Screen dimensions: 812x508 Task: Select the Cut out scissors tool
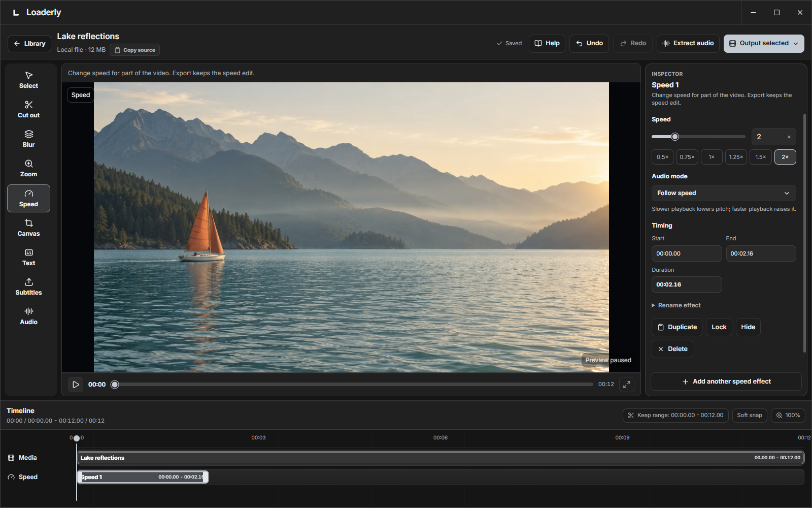[28, 109]
